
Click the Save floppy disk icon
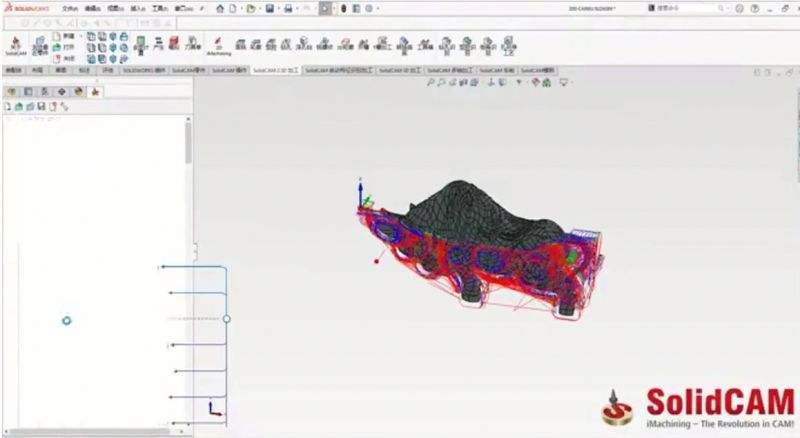pos(270,8)
